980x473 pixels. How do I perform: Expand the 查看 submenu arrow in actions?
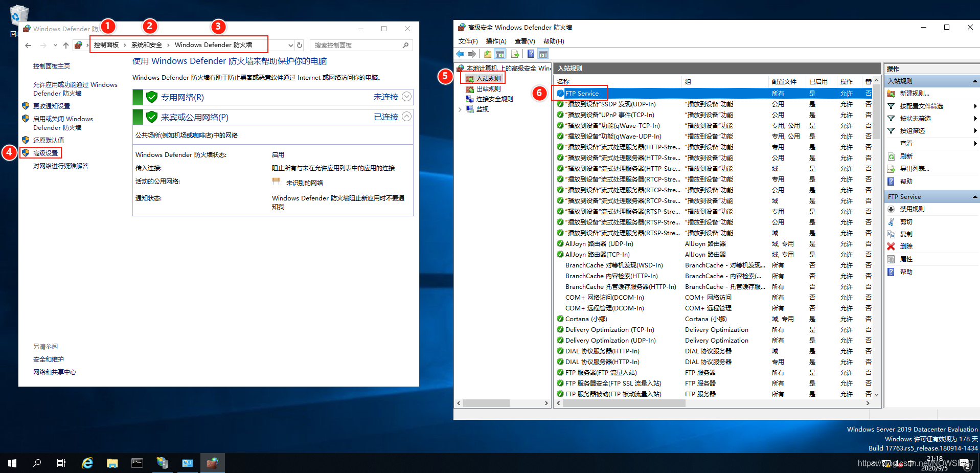(x=975, y=143)
